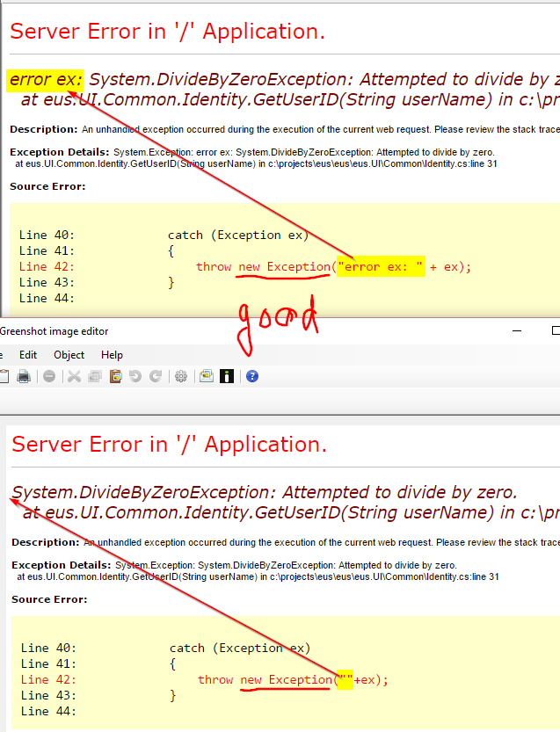The image size is (560, 732).
Task: Click the upper 'Exception Details:' label
Action: tap(59, 152)
